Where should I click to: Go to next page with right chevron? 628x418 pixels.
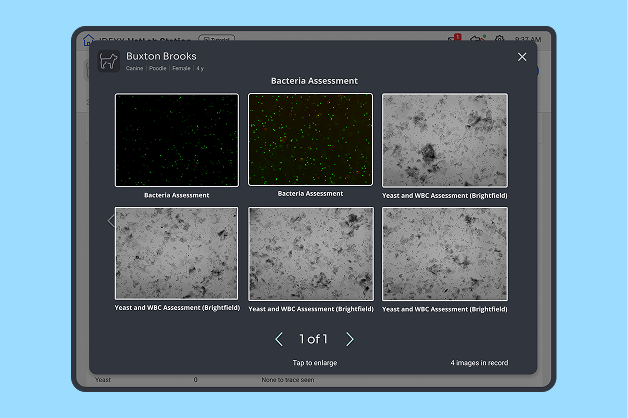pos(350,339)
